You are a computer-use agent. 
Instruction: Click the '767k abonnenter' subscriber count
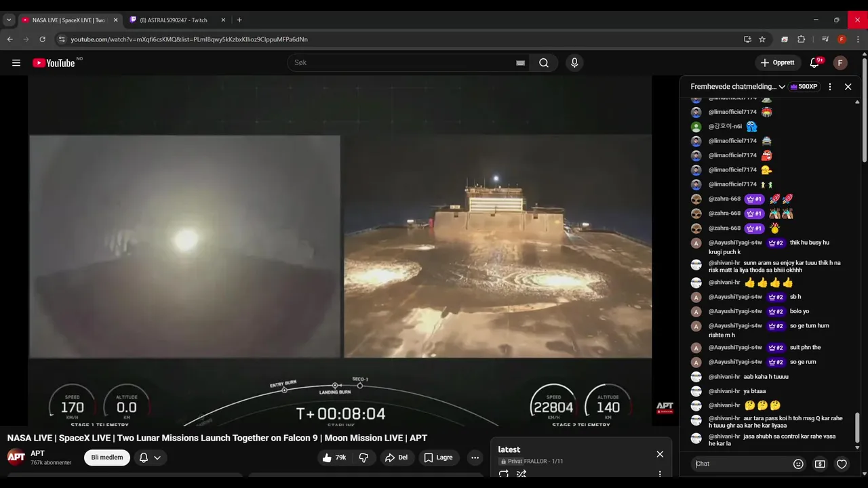pyautogui.click(x=51, y=463)
